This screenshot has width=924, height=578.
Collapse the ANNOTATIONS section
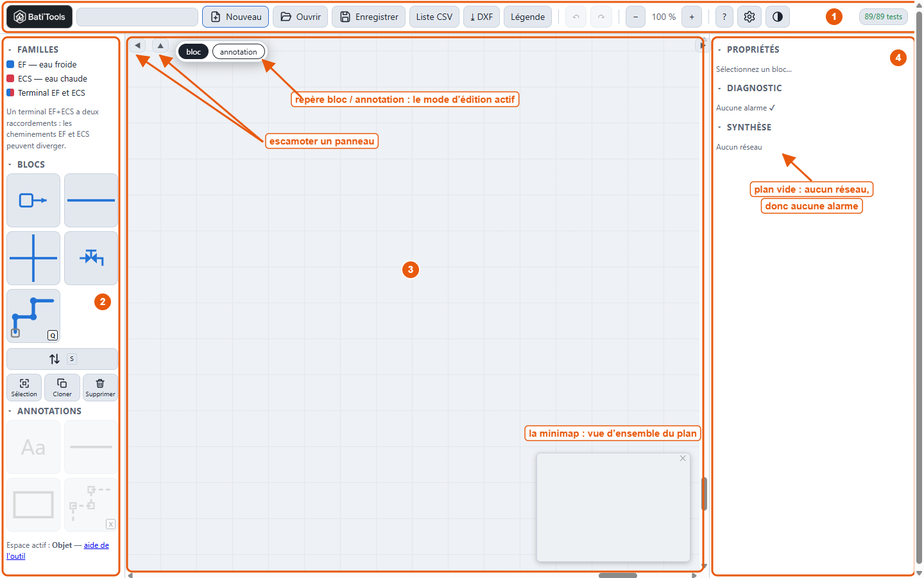(10, 411)
